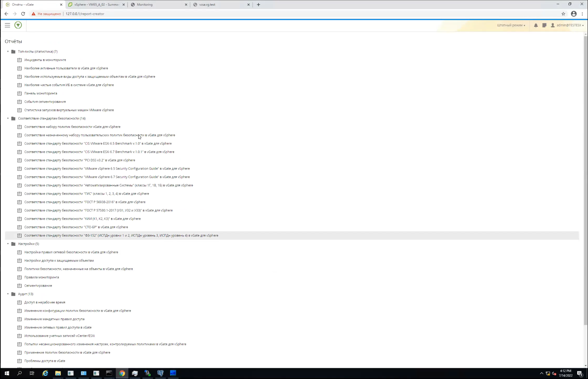The width and height of the screenshot is (588, 379).
Task: Open the Windows Start menu
Action: pyautogui.click(x=7, y=373)
